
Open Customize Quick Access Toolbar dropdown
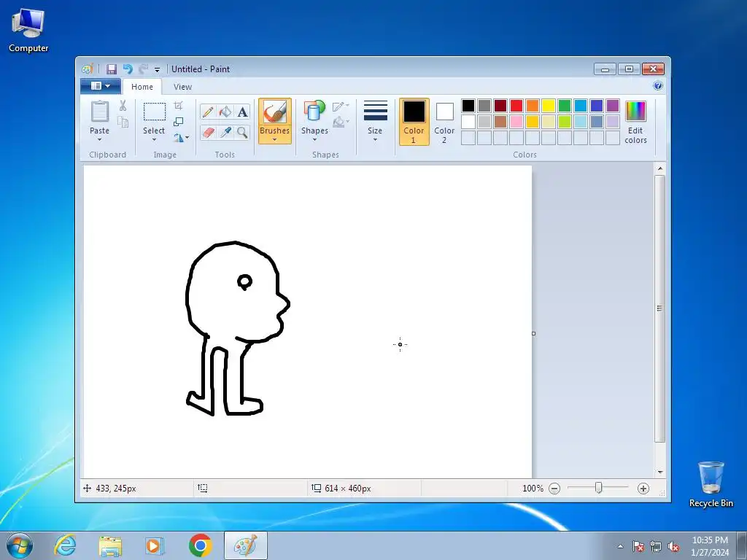click(158, 69)
